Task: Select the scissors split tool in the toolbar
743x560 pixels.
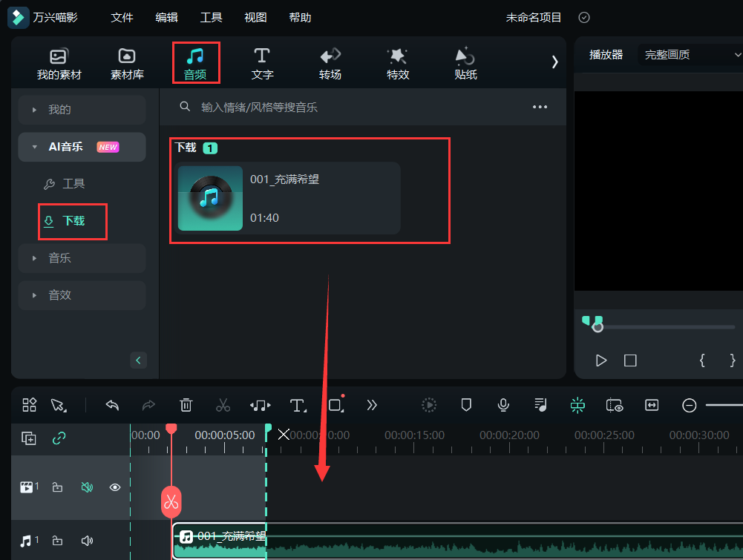Action: coord(223,405)
